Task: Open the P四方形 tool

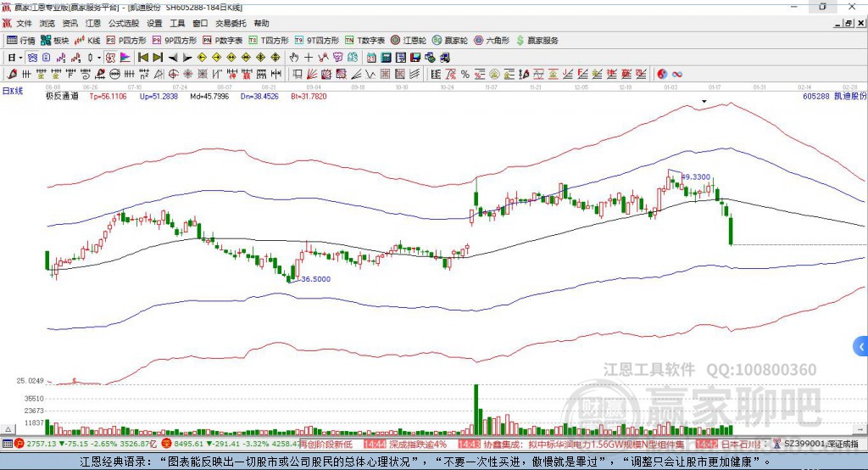Action: click(x=125, y=41)
